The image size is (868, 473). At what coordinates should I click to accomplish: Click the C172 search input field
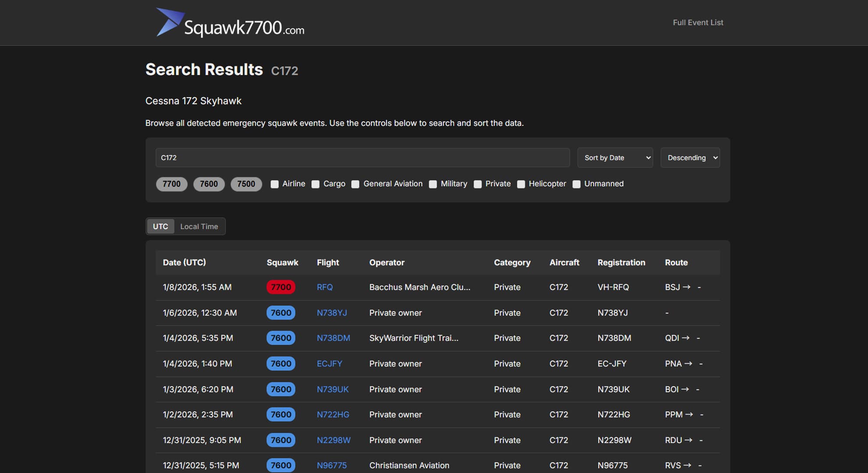click(362, 158)
